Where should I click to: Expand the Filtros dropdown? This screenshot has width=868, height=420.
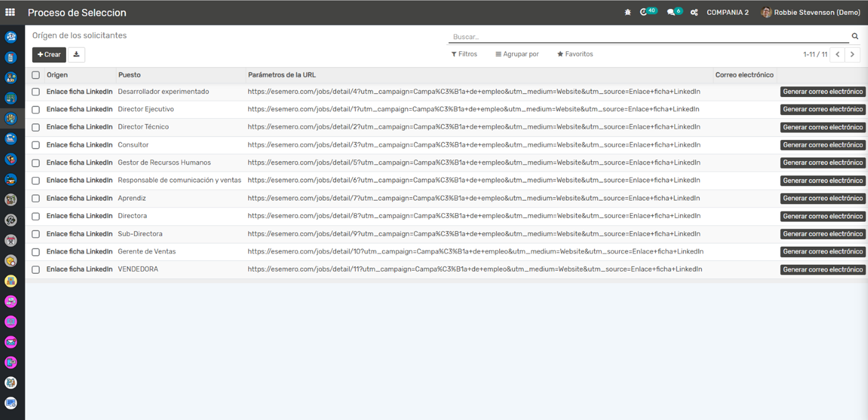point(464,54)
